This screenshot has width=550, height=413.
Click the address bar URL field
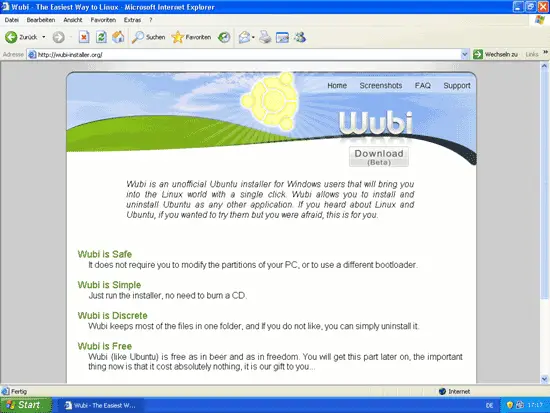click(248, 54)
